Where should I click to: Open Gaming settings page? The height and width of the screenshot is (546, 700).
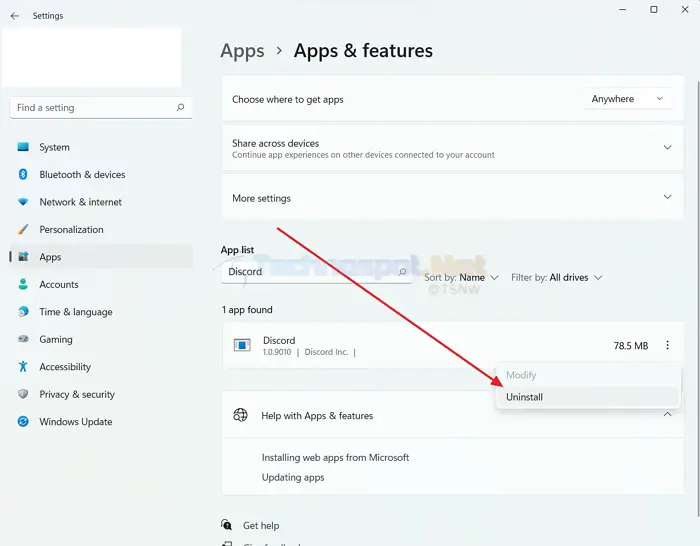tap(101, 339)
